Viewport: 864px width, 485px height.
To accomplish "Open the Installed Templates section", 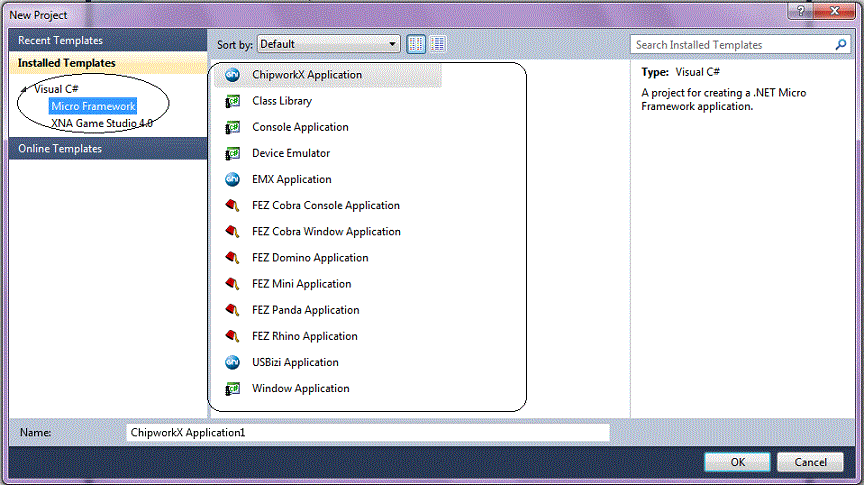I will pyautogui.click(x=108, y=63).
